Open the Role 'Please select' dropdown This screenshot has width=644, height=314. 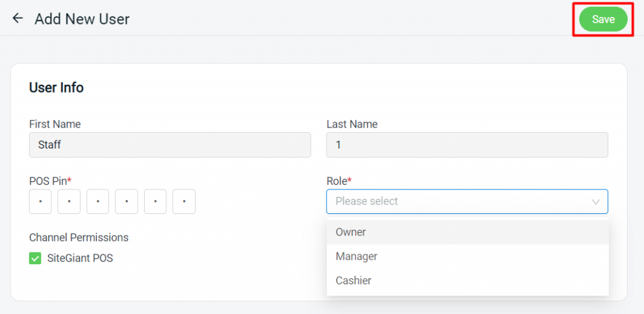click(x=467, y=201)
